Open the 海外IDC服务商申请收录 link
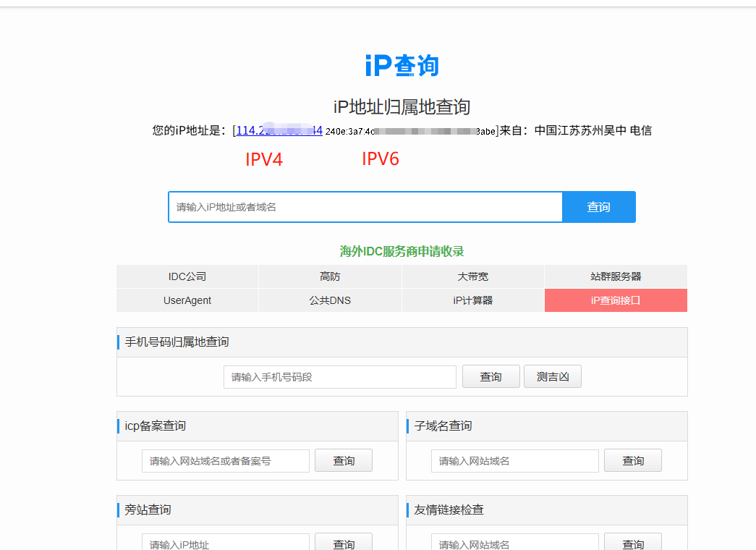 pos(400,250)
